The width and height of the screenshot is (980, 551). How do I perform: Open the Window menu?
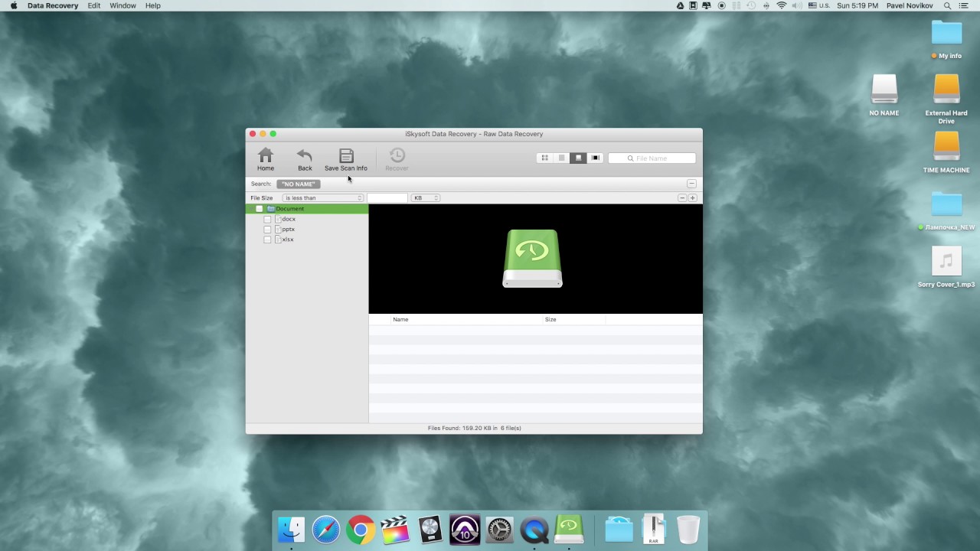tap(122, 5)
